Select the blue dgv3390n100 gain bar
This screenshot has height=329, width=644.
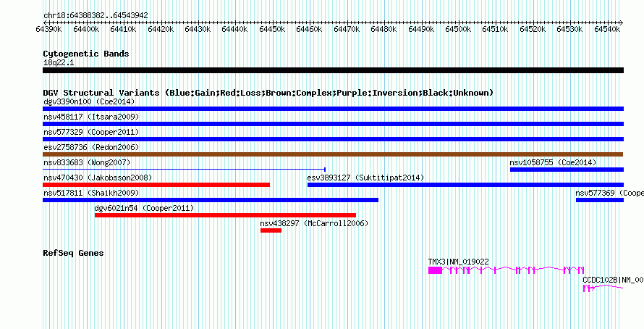[x=333, y=109]
